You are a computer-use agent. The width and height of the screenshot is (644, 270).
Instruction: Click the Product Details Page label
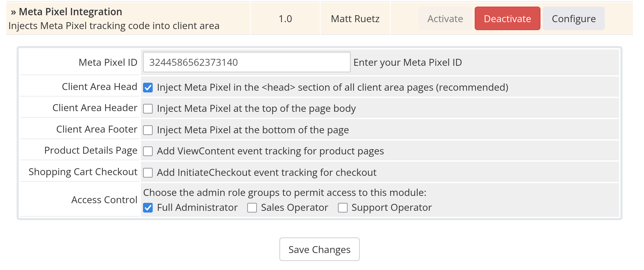[x=91, y=151]
